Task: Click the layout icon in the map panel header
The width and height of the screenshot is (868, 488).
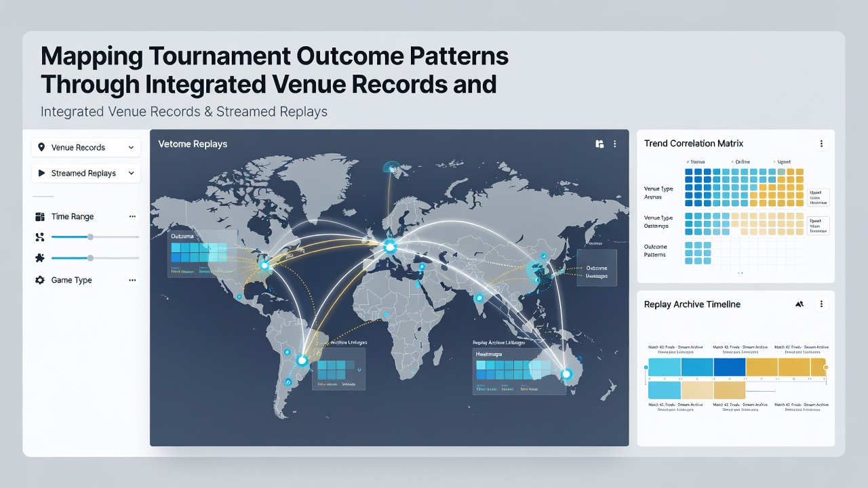Action: pos(599,144)
